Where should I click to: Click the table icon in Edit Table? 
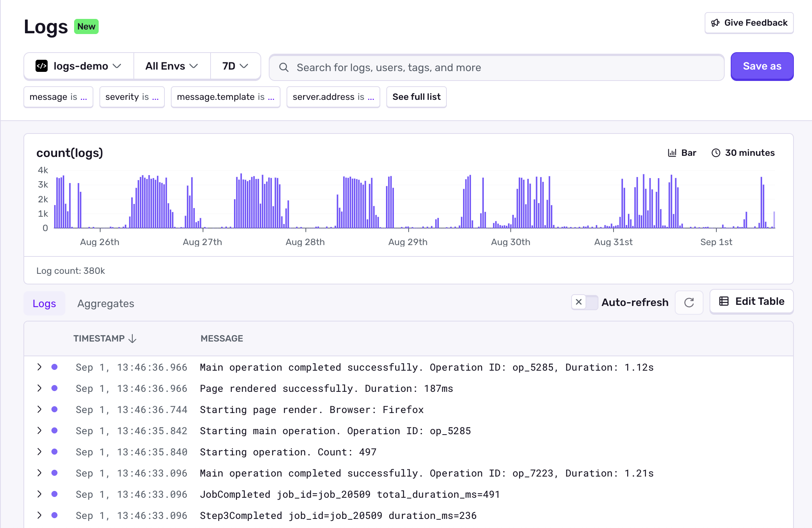coord(724,301)
